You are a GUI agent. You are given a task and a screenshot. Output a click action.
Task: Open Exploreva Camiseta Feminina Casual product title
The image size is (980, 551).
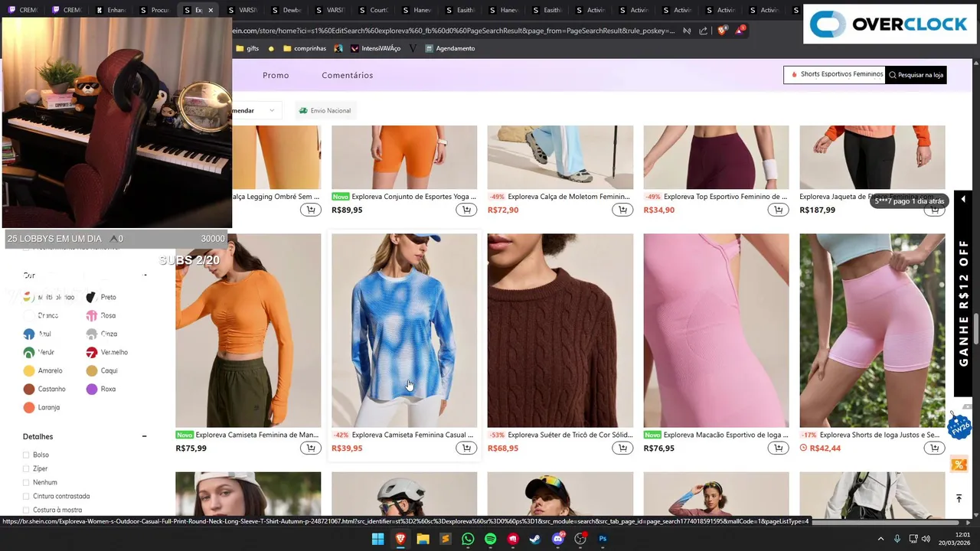[412, 435]
